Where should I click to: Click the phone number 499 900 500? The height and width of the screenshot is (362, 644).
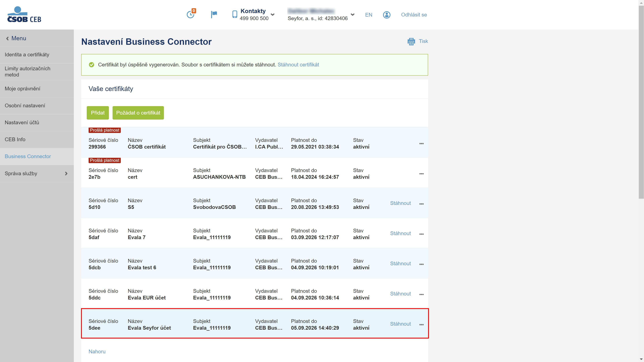[x=254, y=18]
